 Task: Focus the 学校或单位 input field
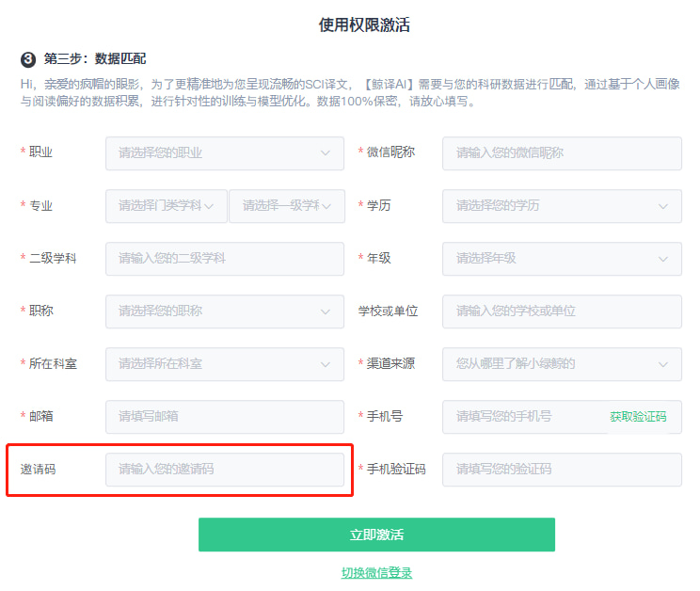(x=562, y=311)
